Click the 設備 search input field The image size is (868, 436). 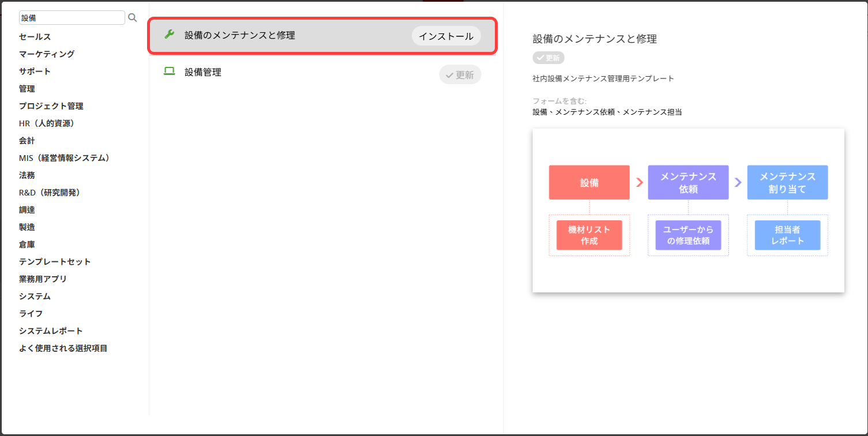click(x=72, y=18)
